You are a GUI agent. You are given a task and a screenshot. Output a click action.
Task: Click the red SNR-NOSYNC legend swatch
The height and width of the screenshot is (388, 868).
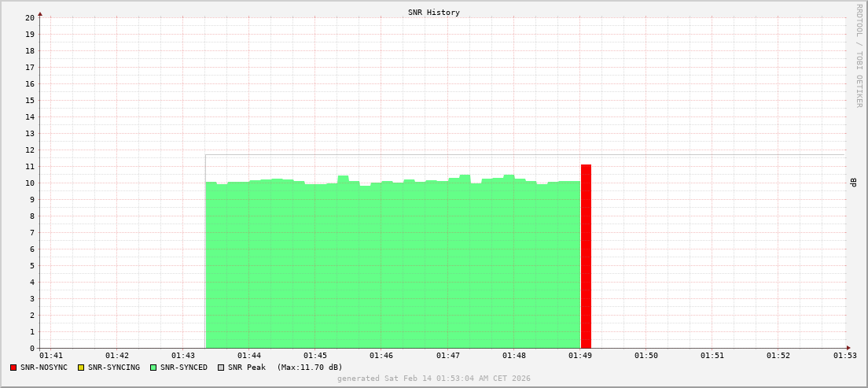[13, 368]
